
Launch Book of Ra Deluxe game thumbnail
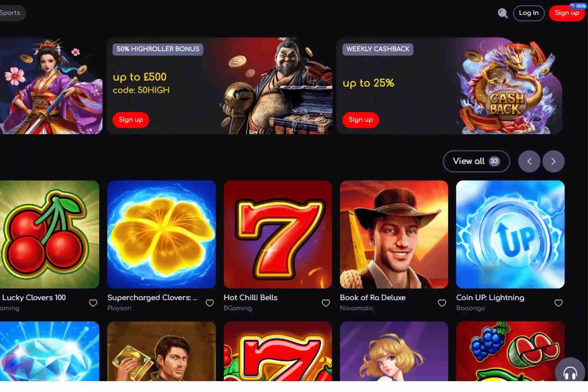pyautogui.click(x=394, y=234)
